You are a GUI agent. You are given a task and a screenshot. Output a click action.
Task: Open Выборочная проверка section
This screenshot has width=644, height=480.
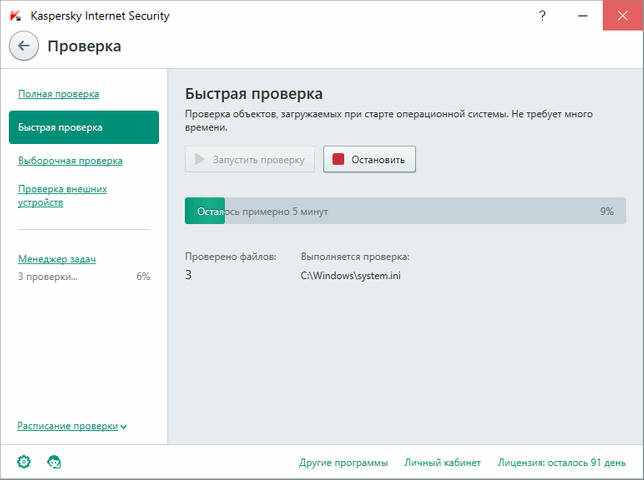point(70,161)
